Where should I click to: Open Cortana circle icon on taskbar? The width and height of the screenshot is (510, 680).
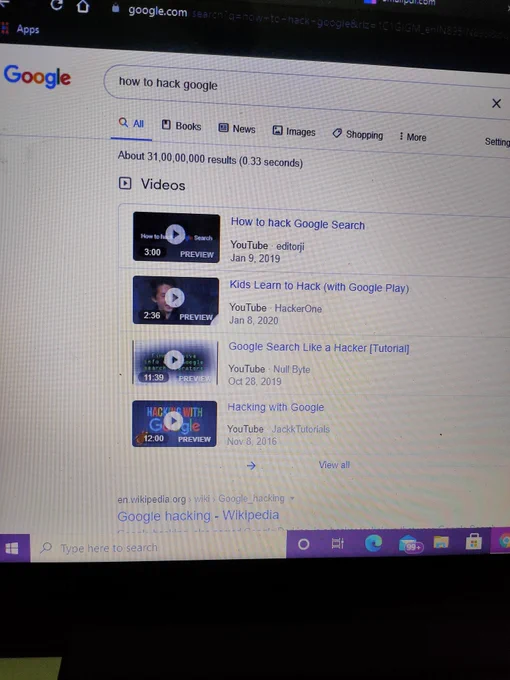click(304, 544)
